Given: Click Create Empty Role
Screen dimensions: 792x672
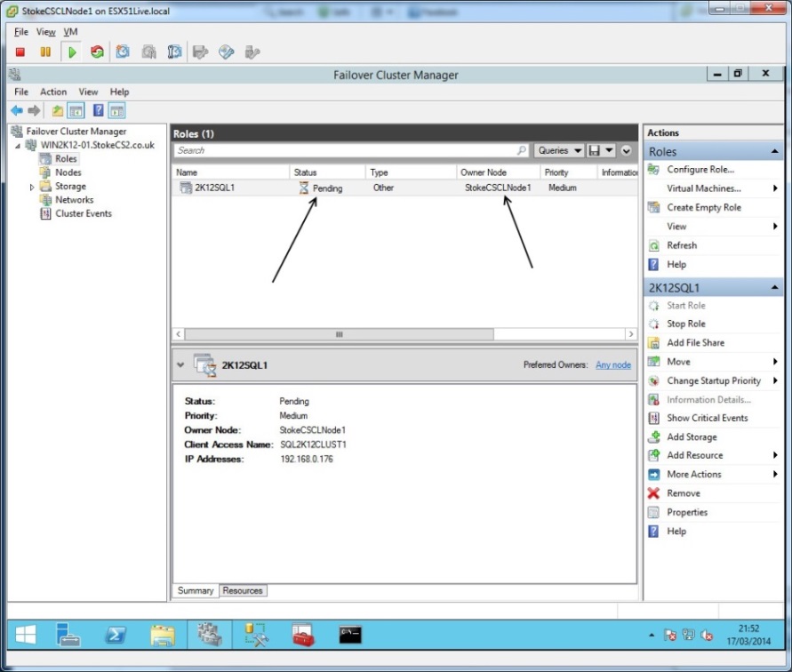Looking at the screenshot, I should 704,208.
